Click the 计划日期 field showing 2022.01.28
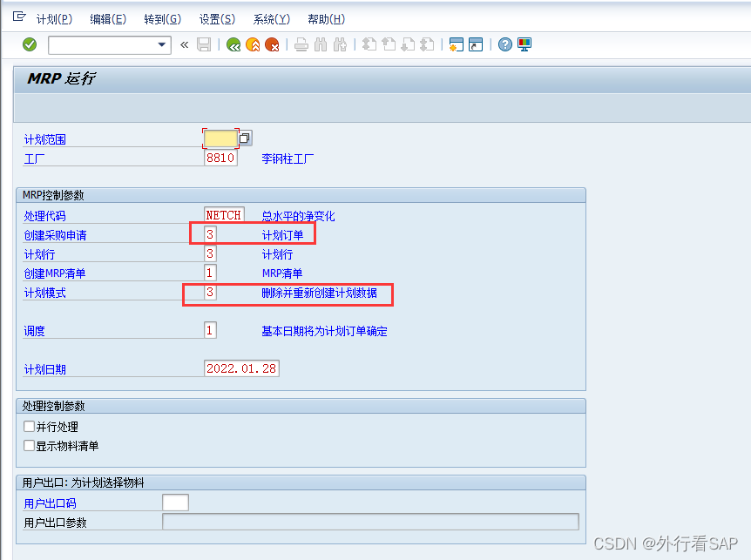Viewport: 751px width, 560px height. (241, 368)
